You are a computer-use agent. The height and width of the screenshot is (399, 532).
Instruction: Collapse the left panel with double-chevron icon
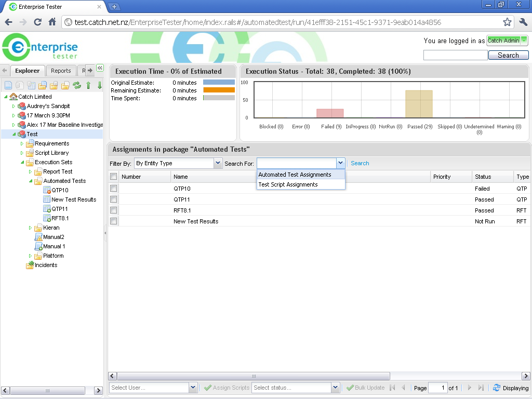(100, 68)
